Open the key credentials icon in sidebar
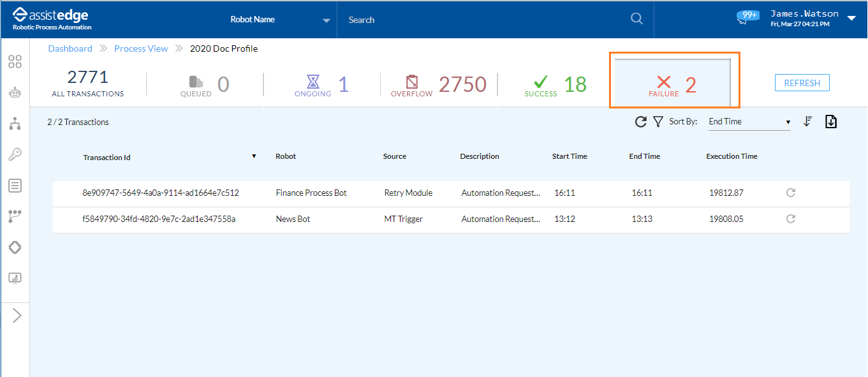 (x=15, y=154)
